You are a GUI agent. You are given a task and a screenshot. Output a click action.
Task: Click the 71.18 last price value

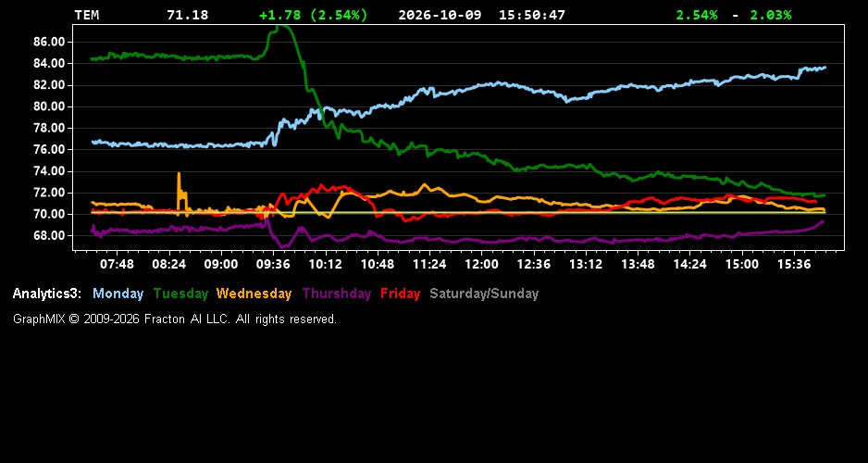188,15
